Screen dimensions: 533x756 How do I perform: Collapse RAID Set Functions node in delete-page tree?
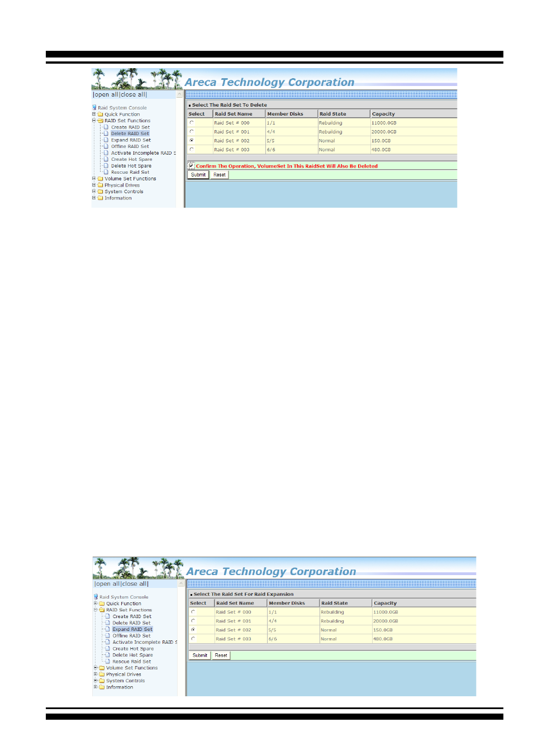point(94,121)
